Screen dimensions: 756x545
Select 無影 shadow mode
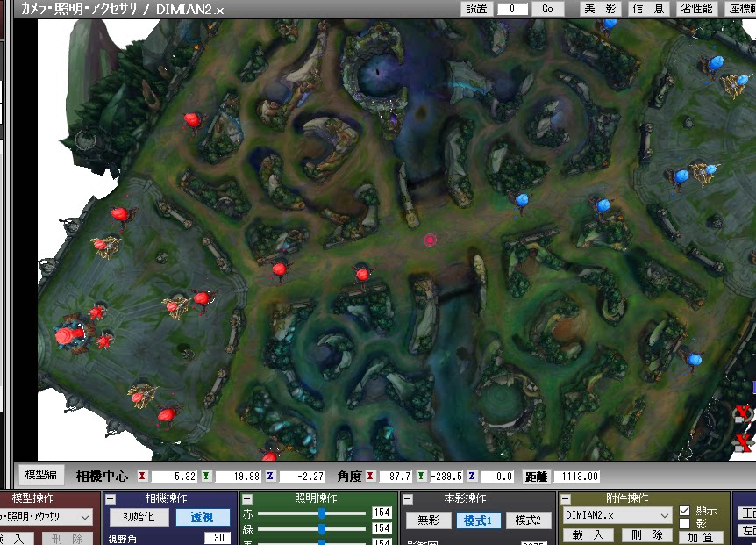[x=428, y=520]
